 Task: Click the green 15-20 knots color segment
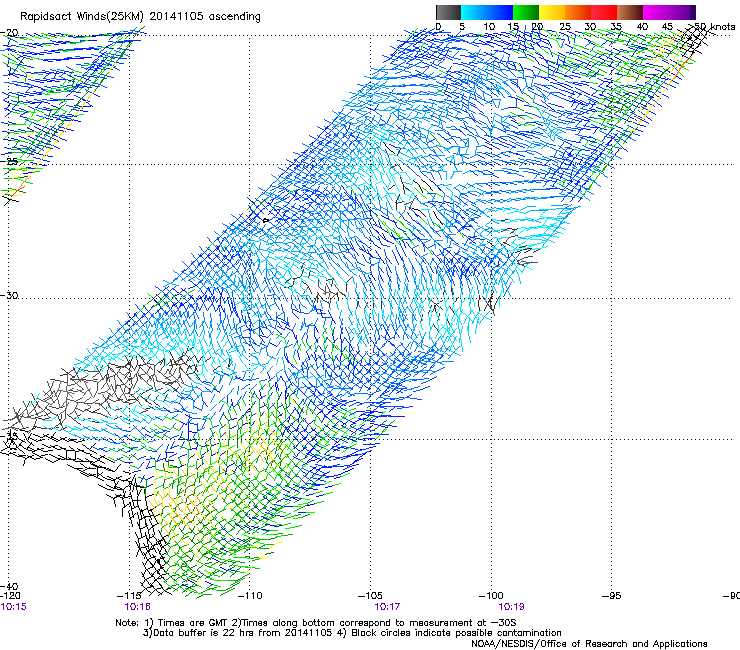click(x=526, y=12)
